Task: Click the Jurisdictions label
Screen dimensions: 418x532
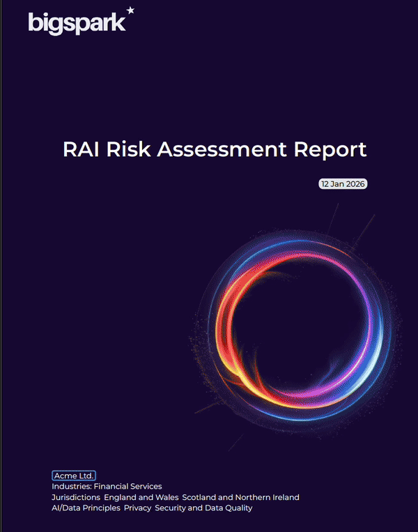Action: tap(76, 497)
